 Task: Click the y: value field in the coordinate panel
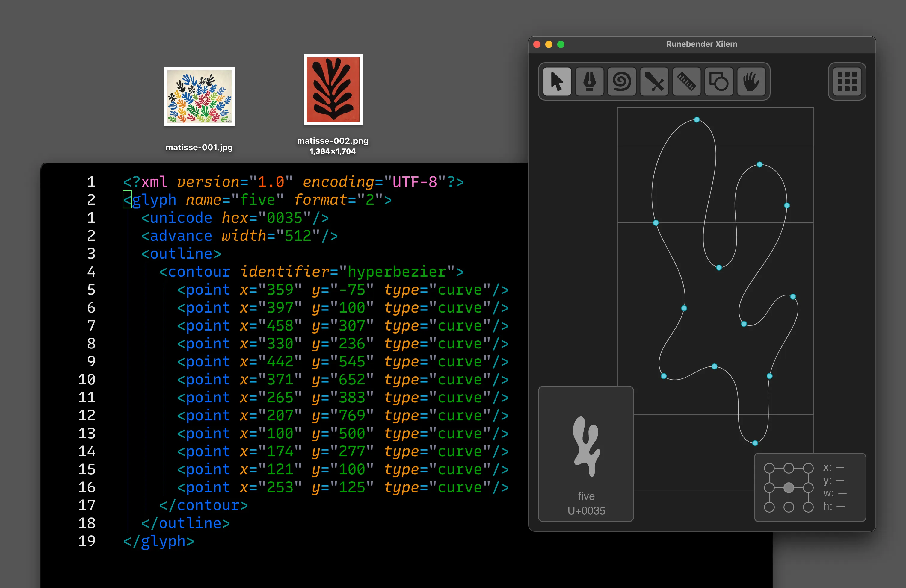tap(834, 480)
